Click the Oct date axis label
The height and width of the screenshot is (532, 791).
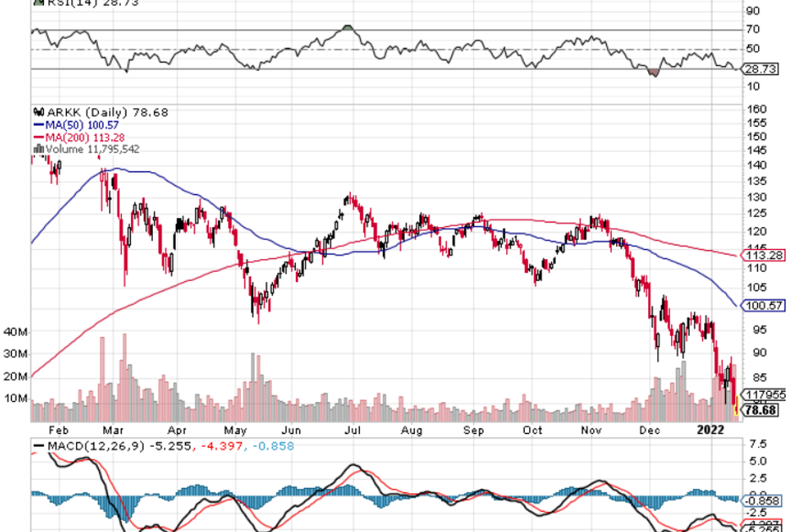(532, 430)
